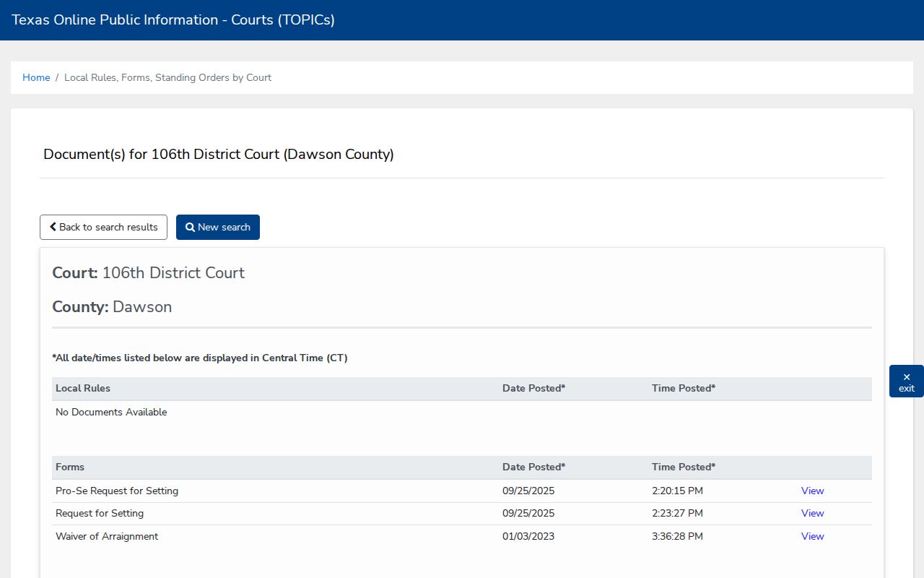
Task: Click the 2:20:15 PM posted time
Action: tap(677, 491)
